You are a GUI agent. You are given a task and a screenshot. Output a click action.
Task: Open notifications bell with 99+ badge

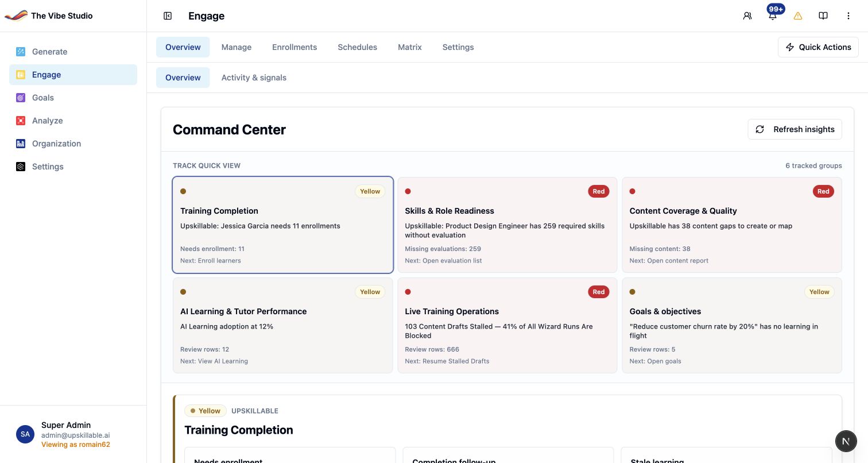coord(773,16)
